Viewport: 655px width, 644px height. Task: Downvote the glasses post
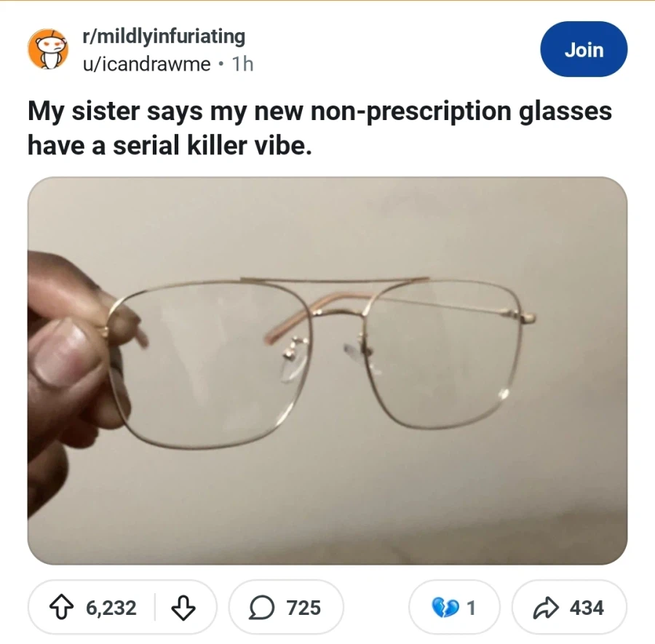(x=183, y=608)
